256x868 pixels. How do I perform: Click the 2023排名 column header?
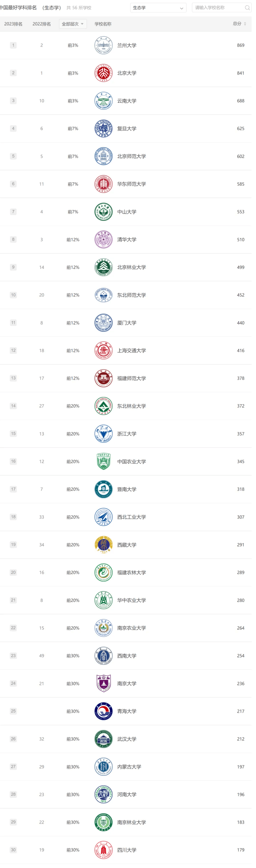click(x=13, y=24)
